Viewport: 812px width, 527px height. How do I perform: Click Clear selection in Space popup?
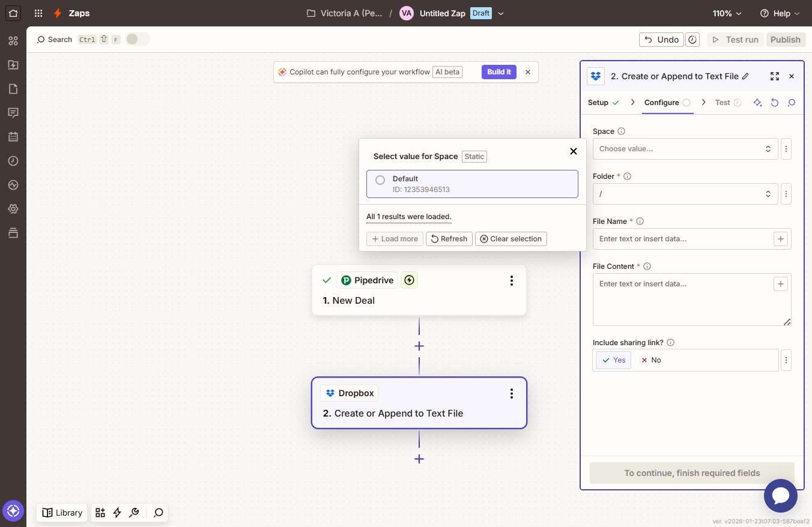pyautogui.click(x=511, y=239)
